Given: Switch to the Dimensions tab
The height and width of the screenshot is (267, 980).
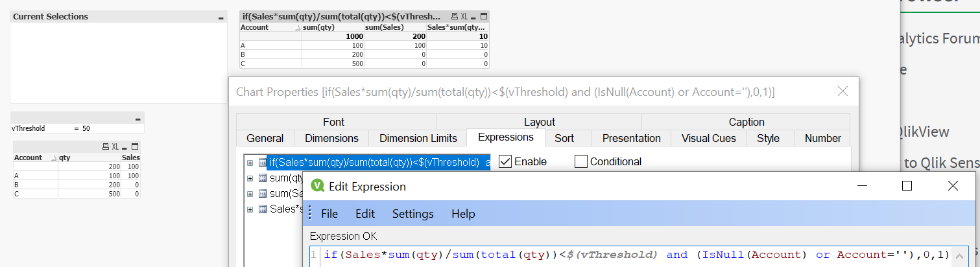Looking at the screenshot, I should pyautogui.click(x=331, y=138).
